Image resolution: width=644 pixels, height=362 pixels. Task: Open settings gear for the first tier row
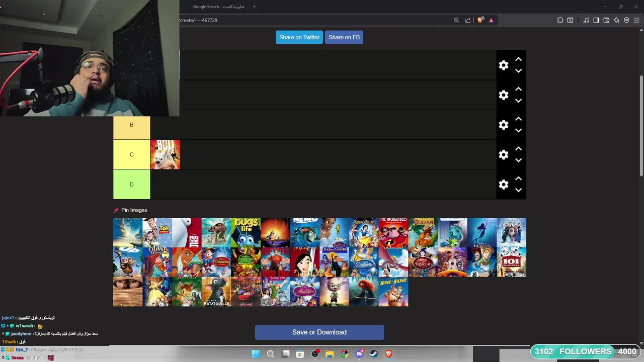504,65
